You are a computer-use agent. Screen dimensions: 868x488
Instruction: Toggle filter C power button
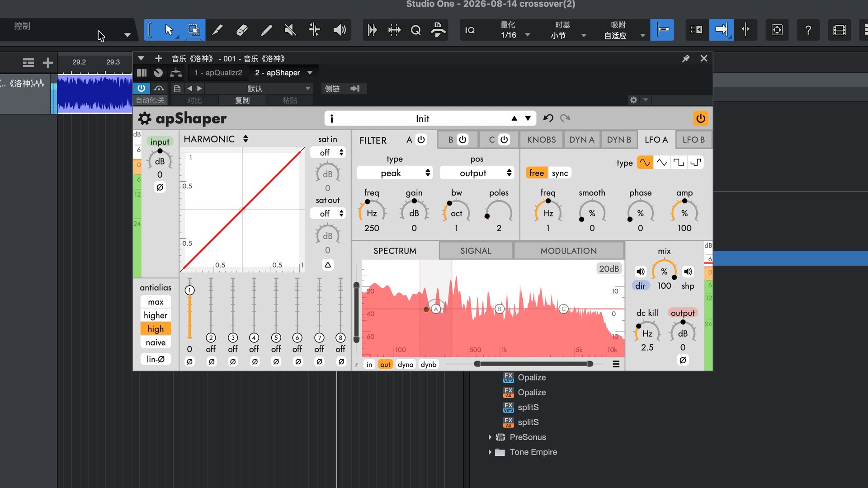504,140
